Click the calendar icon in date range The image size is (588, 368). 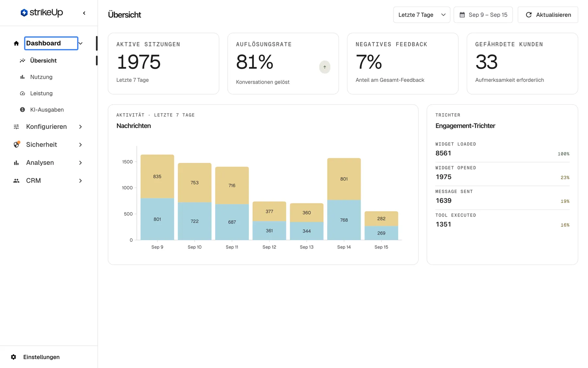tap(462, 15)
